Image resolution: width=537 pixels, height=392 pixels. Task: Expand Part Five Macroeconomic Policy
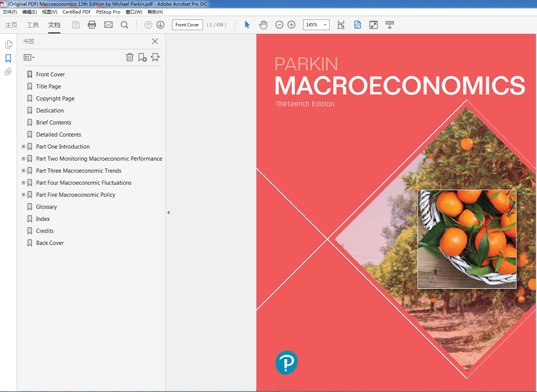tap(23, 195)
